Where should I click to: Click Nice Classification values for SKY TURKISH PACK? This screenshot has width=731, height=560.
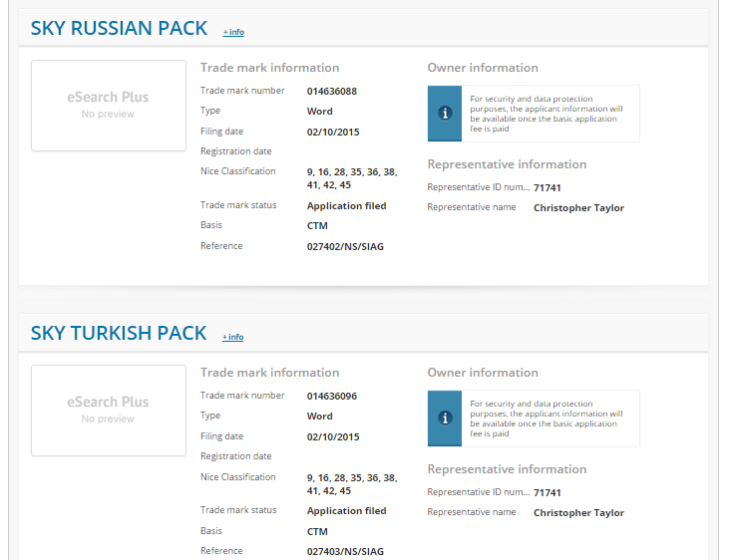(x=352, y=484)
